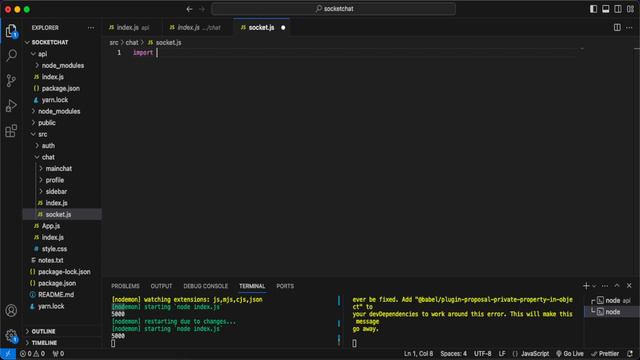The width and height of the screenshot is (640, 360).
Task: Toggle the bottom panel layout icon
Action: pos(606,9)
